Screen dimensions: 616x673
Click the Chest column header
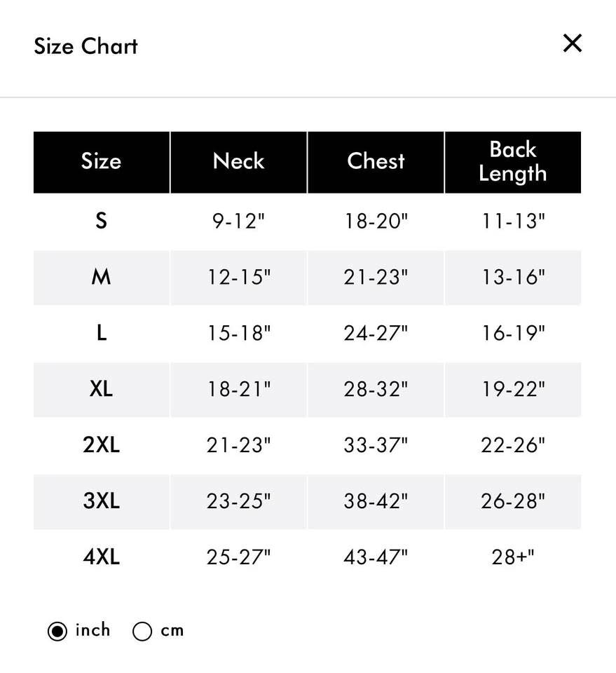(376, 161)
